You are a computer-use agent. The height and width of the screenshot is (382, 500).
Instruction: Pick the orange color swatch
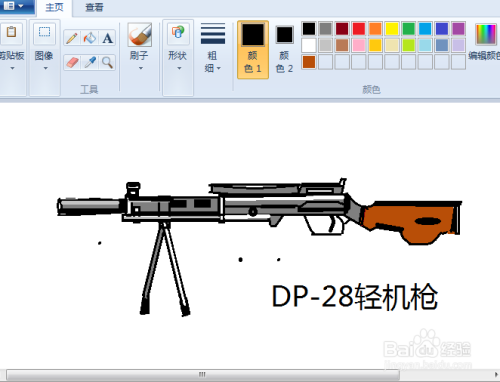(x=375, y=29)
